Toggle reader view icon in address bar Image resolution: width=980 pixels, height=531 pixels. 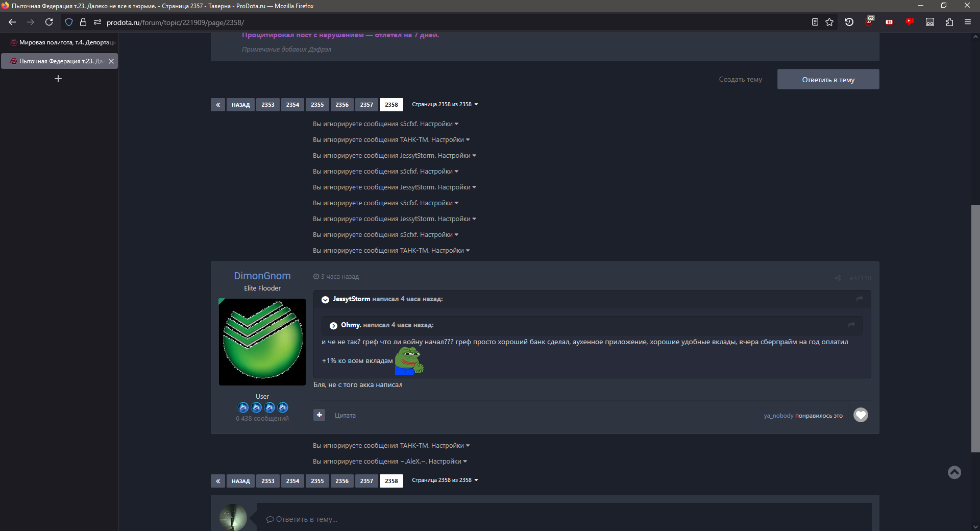(815, 22)
